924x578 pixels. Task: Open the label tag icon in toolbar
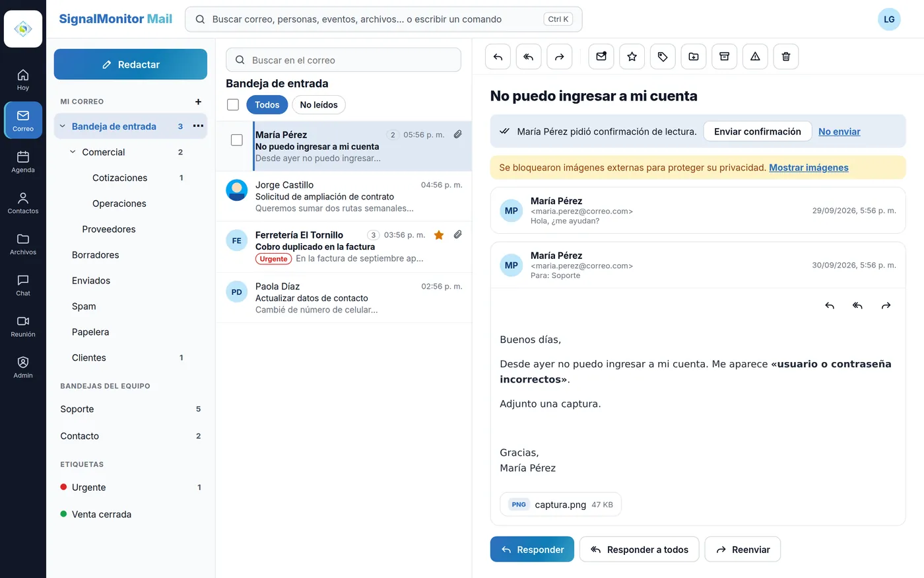click(x=663, y=57)
